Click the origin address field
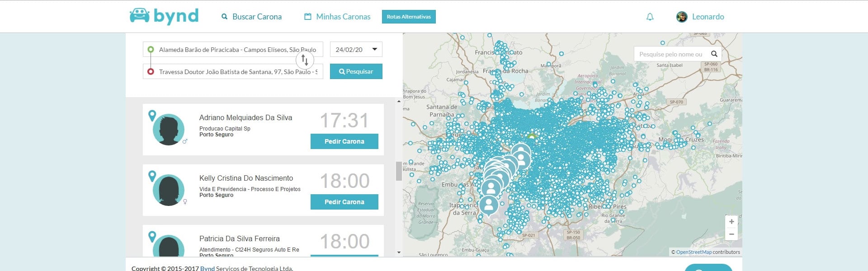 (233, 50)
